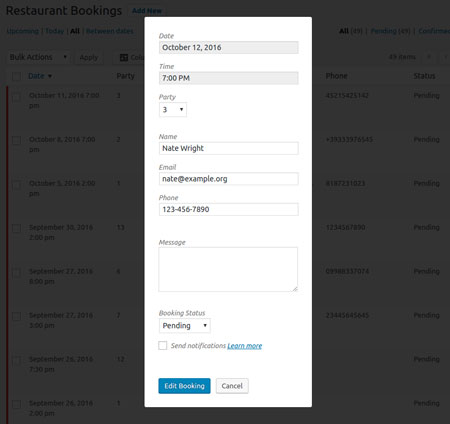This screenshot has width=450, height=424.
Task: Check the October 11, 2016 booking row
Action: pyautogui.click(x=16, y=98)
